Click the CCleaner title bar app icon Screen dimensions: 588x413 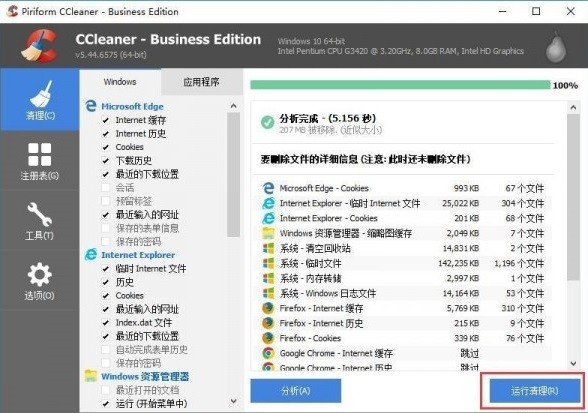pos(12,11)
